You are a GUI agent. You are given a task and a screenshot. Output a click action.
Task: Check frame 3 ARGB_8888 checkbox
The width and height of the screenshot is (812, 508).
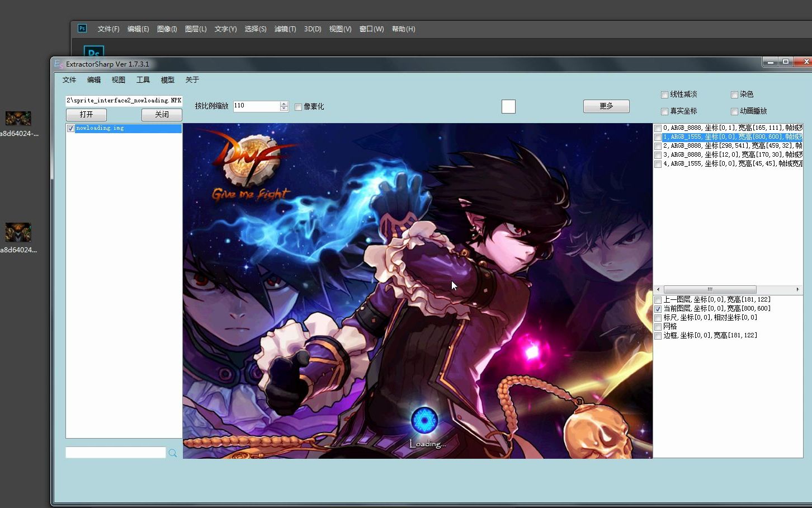(x=658, y=155)
